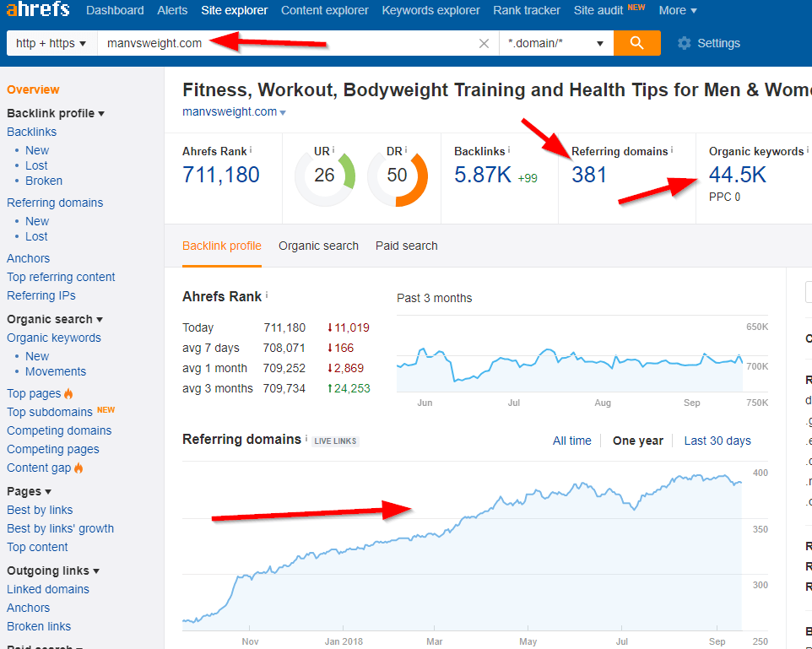Clear the domain field with X icon
The image size is (812, 649).
(484, 43)
